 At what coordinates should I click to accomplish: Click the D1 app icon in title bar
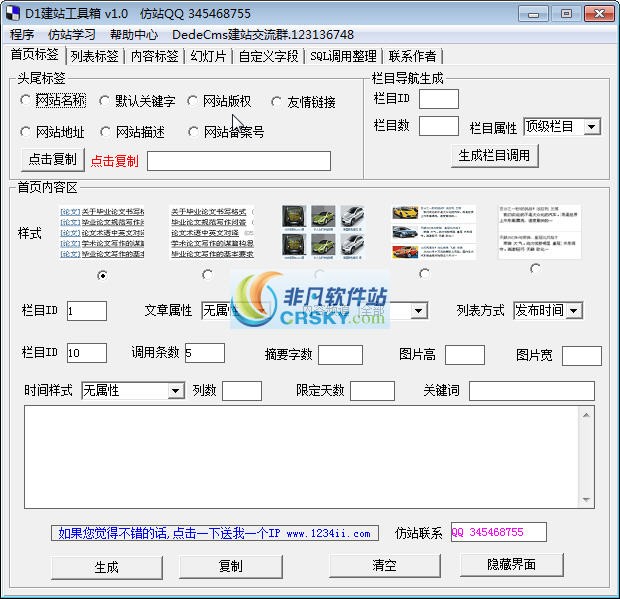coord(13,13)
